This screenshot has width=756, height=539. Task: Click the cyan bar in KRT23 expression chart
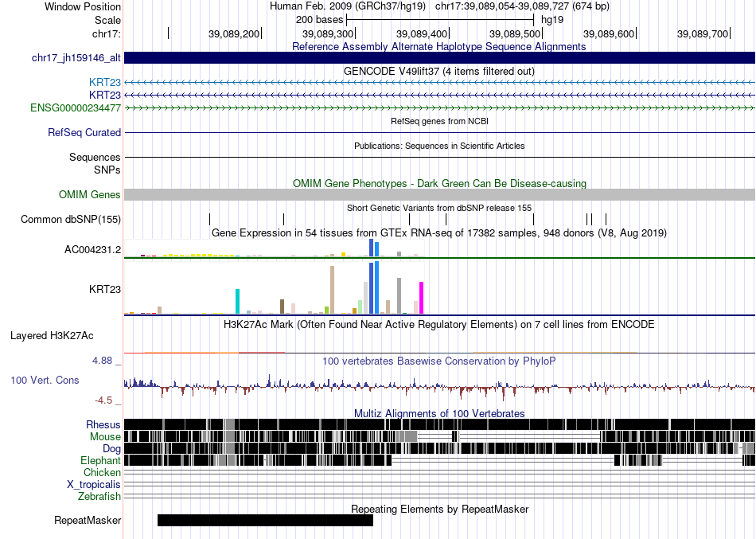(x=238, y=302)
